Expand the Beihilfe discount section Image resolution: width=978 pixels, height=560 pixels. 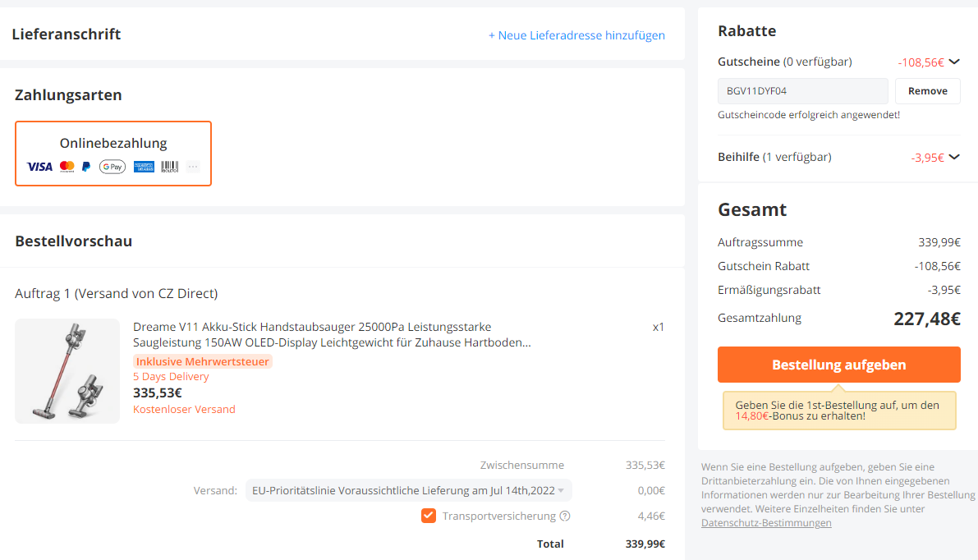click(x=954, y=157)
